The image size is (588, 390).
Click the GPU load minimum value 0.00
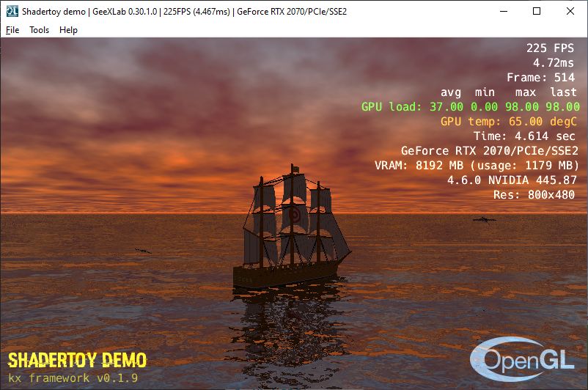coord(484,107)
